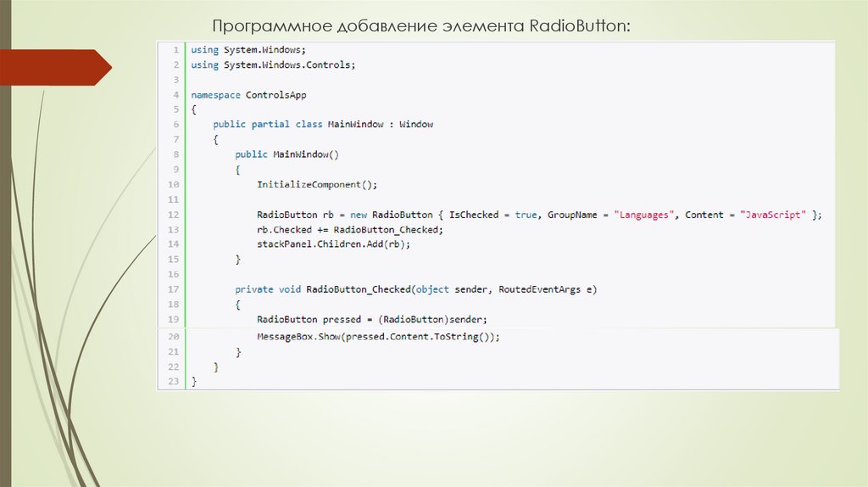This screenshot has width=868, height=487.
Task: Click line number 23 in the gutter
Action: 173,381
